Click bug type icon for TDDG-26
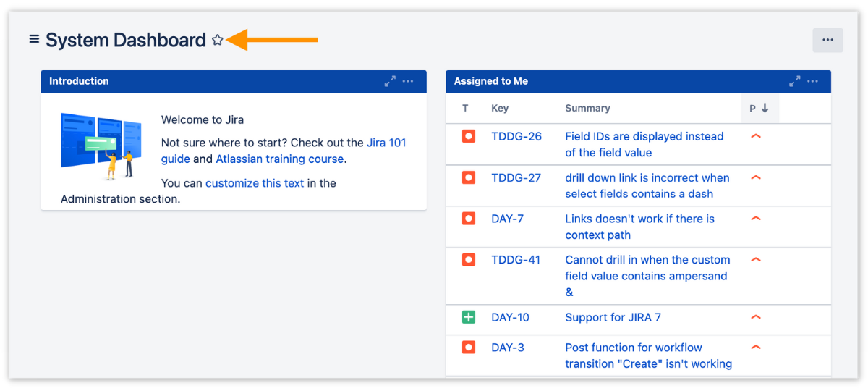 click(x=469, y=136)
